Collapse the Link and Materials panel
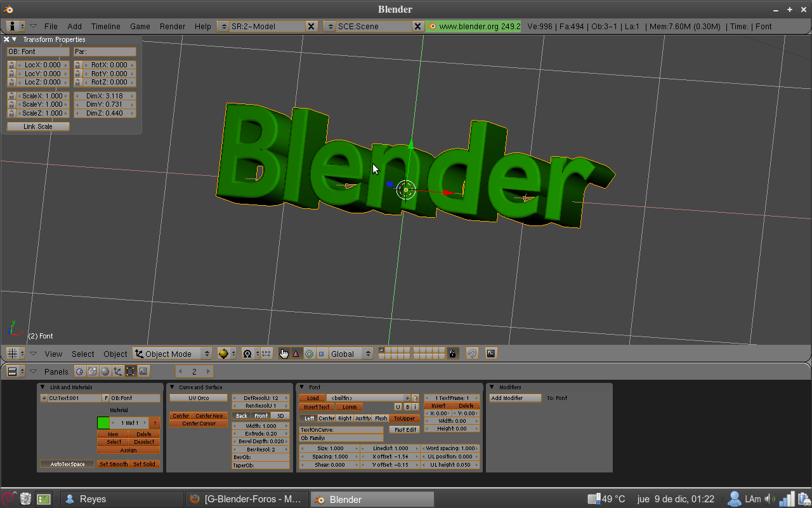Viewport: 812px width, 508px height. [x=43, y=387]
